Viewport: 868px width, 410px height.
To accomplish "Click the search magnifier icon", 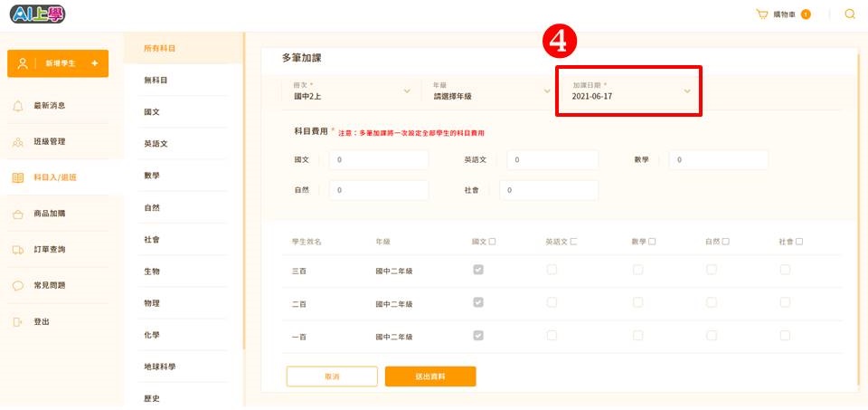I will pos(850,14).
